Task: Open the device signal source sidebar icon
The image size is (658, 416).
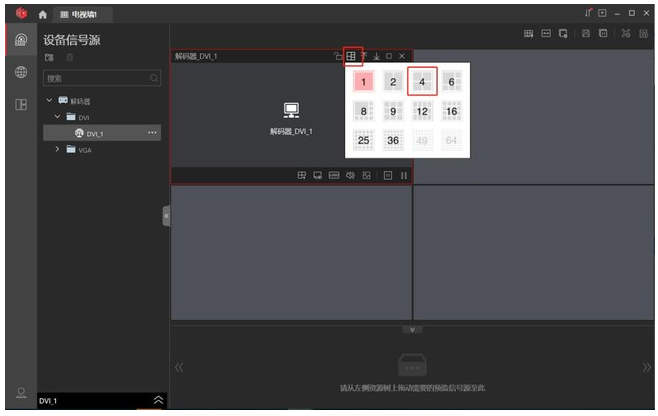Action: (20, 41)
